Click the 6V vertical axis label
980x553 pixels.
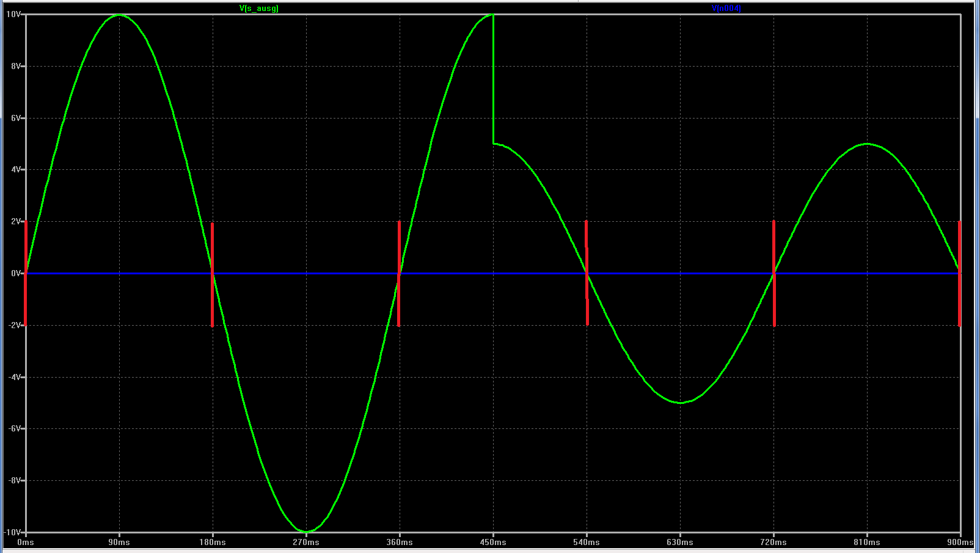[16, 118]
